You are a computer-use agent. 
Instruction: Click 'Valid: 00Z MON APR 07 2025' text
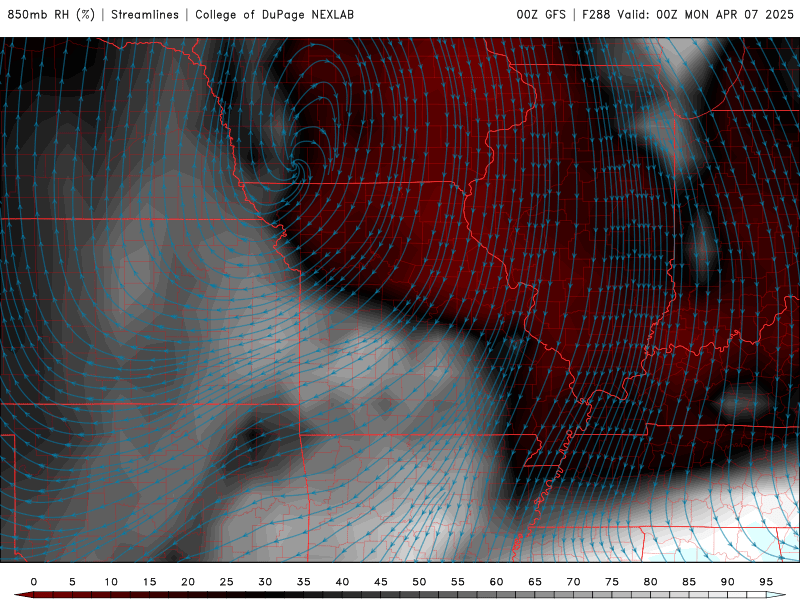pos(706,14)
